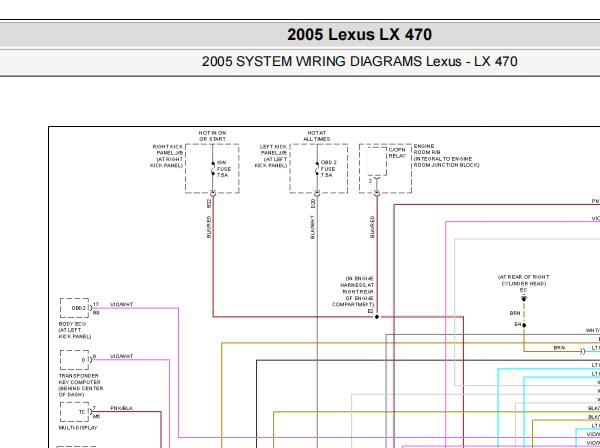Click the 'E4' splice label
The image size is (600, 448).
[518, 324]
